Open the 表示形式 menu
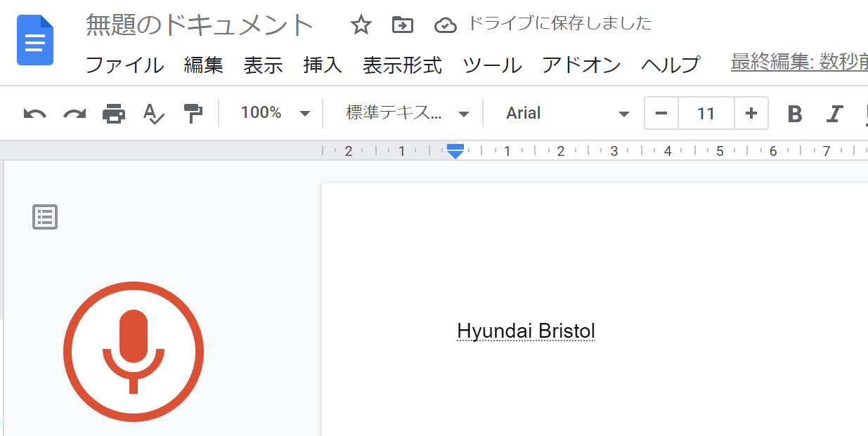Viewport: 868px width, 436px height. click(x=403, y=65)
